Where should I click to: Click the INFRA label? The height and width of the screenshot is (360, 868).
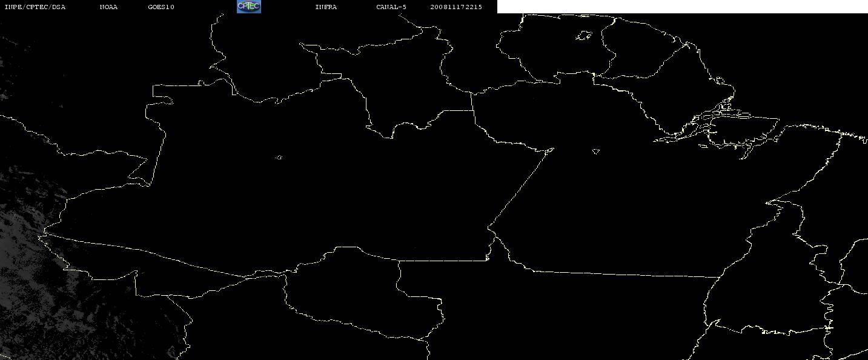pos(326,7)
